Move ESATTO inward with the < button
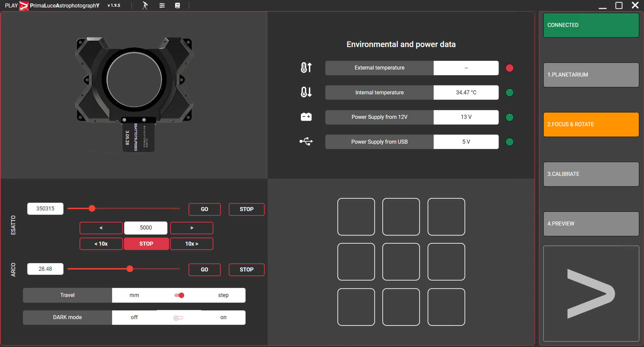 coord(101,228)
